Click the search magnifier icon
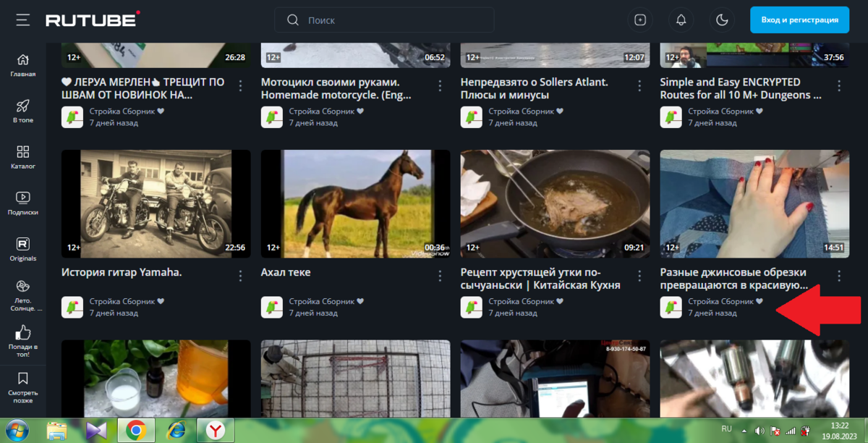 tap(293, 20)
